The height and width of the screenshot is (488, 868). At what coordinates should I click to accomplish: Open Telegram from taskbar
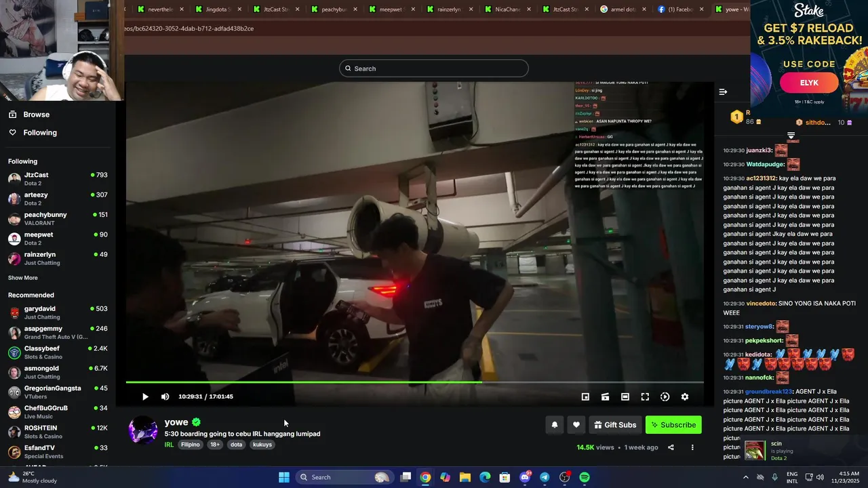click(x=545, y=477)
